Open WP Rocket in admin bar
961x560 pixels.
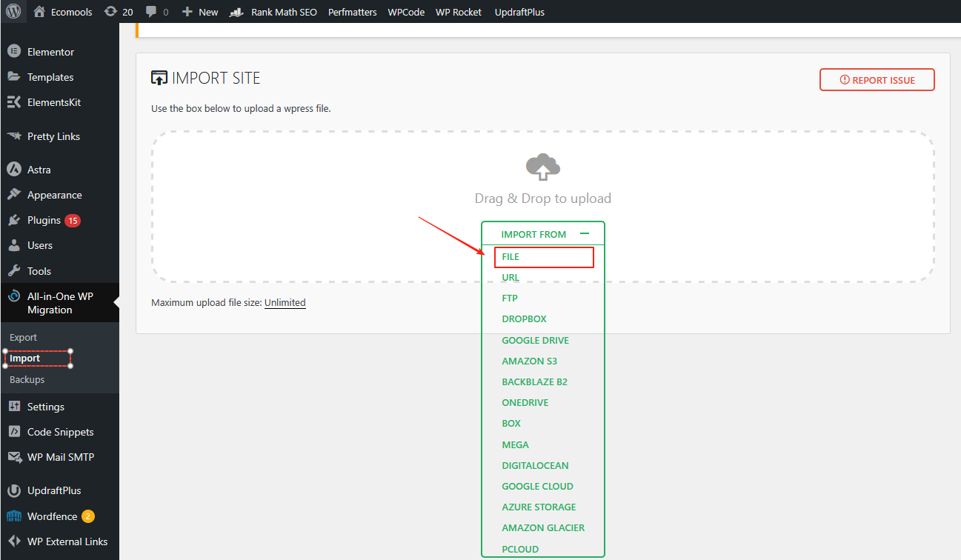point(459,12)
